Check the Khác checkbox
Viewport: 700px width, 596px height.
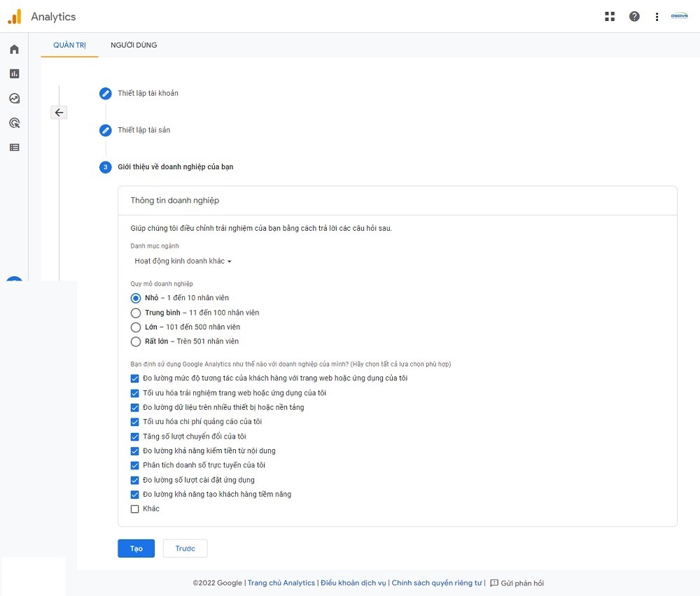134,509
